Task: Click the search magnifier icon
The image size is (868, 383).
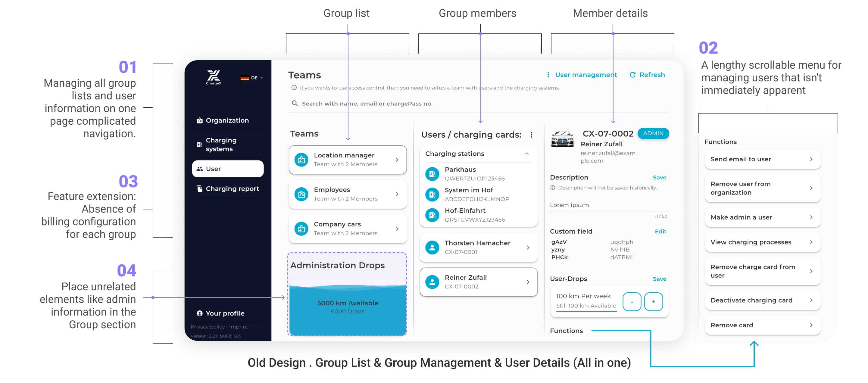Action: click(x=295, y=103)
